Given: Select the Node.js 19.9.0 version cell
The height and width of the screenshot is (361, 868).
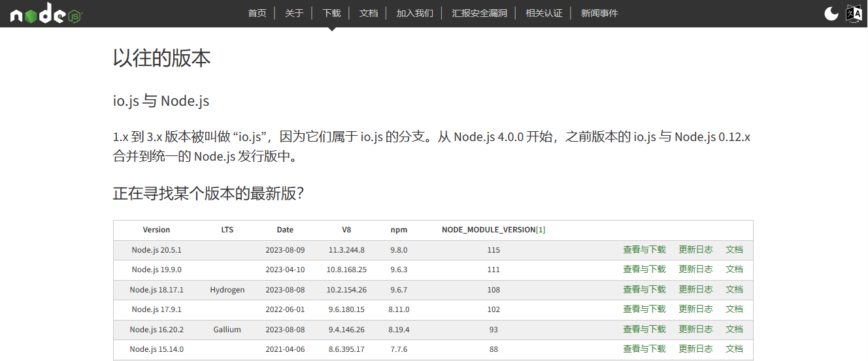Looking at the screenshot, I should 156,270.
